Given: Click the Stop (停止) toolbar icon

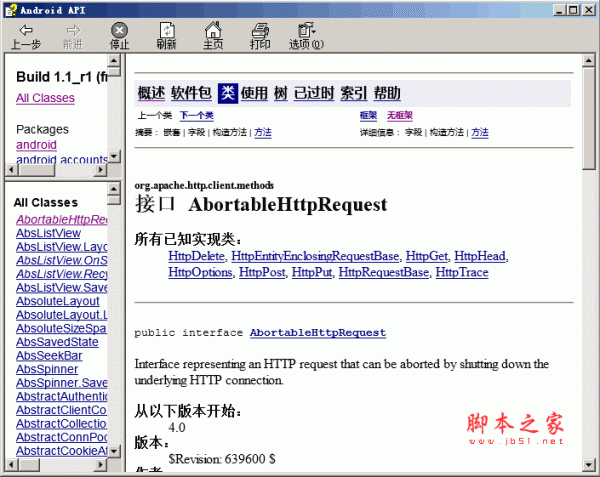Looking at the screenshot, I should click(x=119, y=36).
